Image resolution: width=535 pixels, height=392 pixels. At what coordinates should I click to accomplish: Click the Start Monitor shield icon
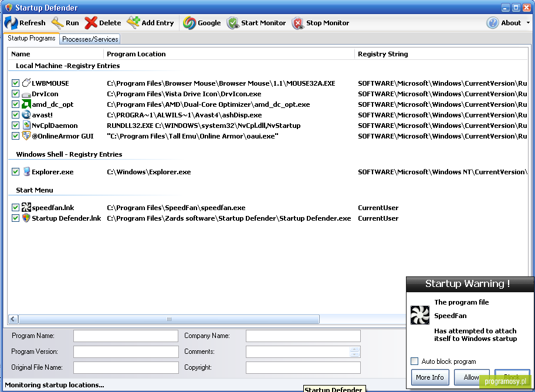click(x=233, y=23)
